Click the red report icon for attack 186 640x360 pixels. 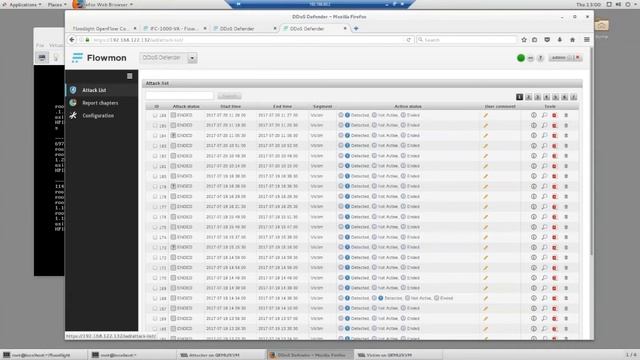(555, 116)
